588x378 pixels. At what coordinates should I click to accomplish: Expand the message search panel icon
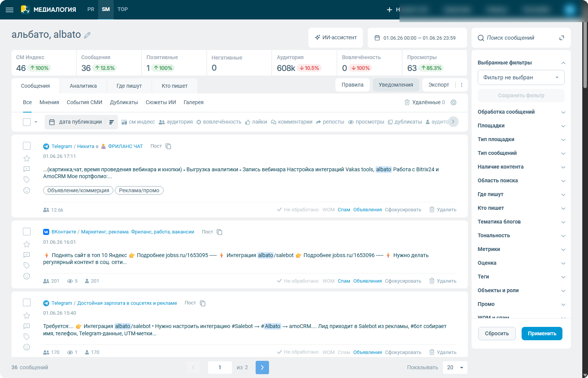[x=562, y=38]
